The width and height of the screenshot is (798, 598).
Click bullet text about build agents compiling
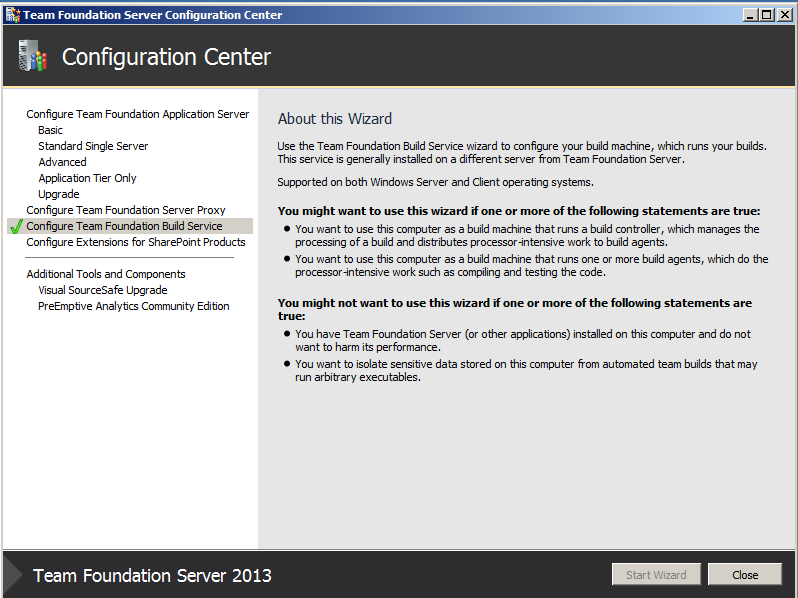point(532,266)
